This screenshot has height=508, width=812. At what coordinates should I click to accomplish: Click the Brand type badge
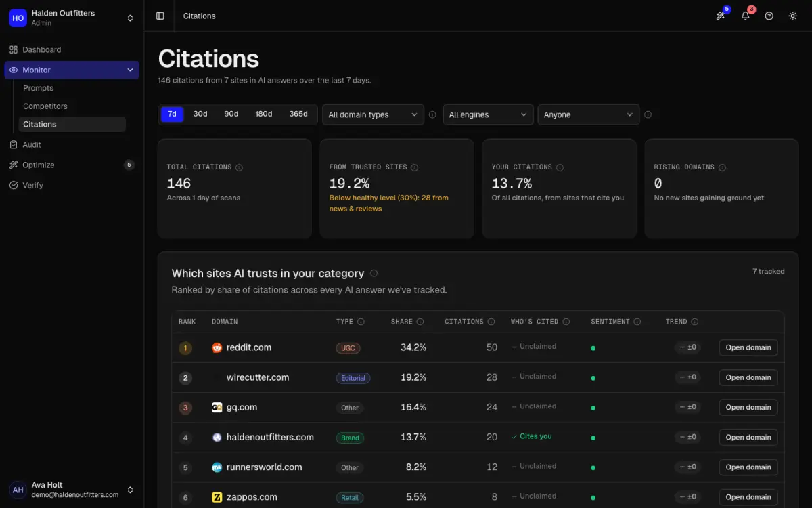350,438
